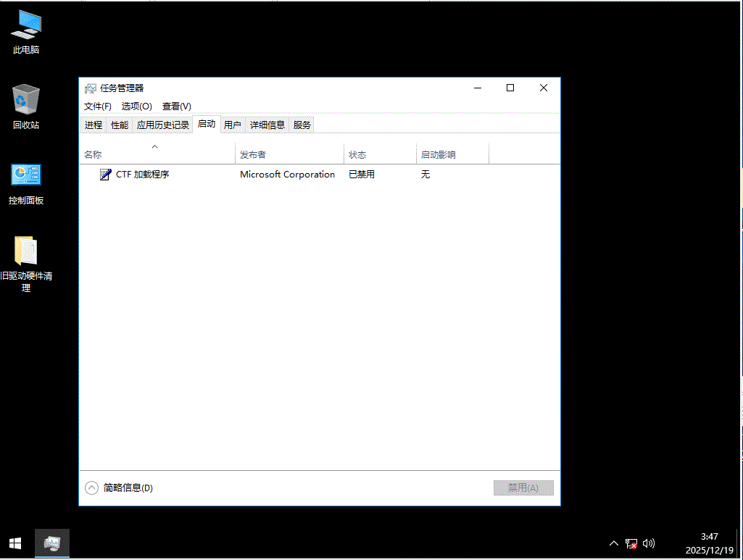Viewport: 743px width, 560px height.
Task: Open the 选项 menu
Action: coord(136,106)
